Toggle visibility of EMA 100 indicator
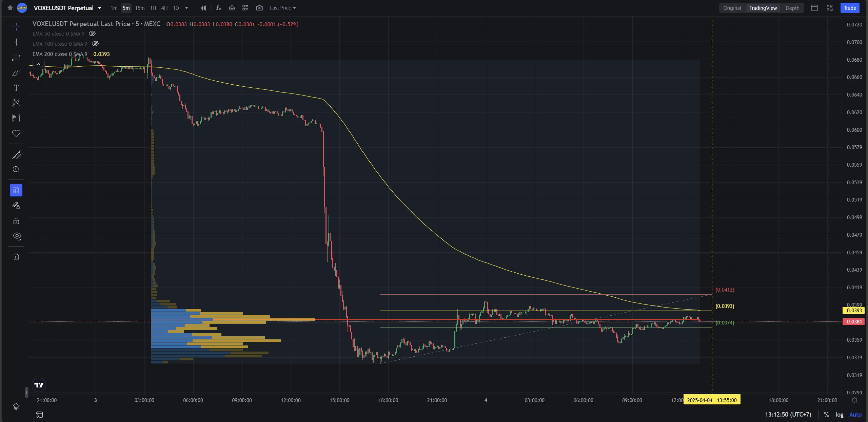This screenshot has width=868, height=422. pyautogui.click(x=95, y=44)
